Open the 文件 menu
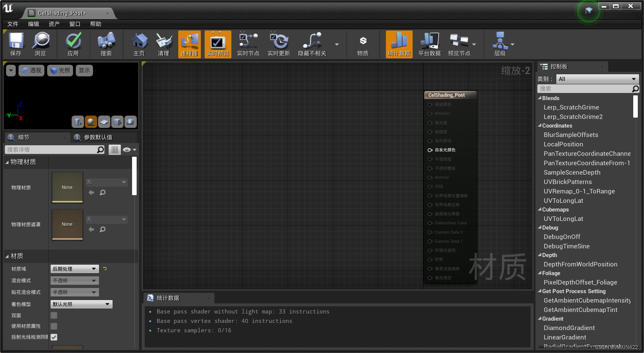The width and height of the screenshot is (644, 353). coord(13,24)
